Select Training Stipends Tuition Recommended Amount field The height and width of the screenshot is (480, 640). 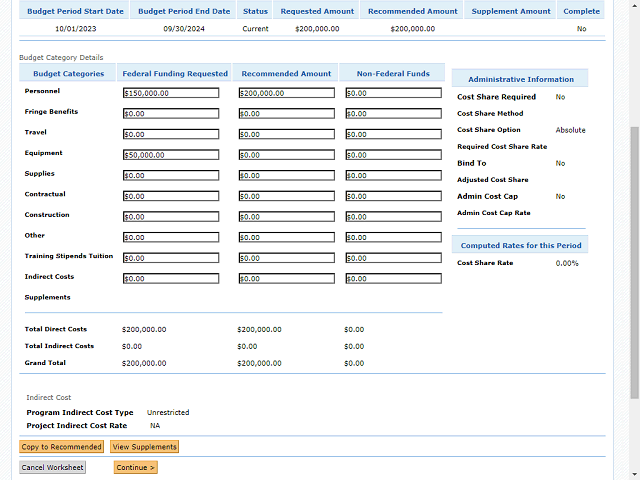tap(287, 258)
